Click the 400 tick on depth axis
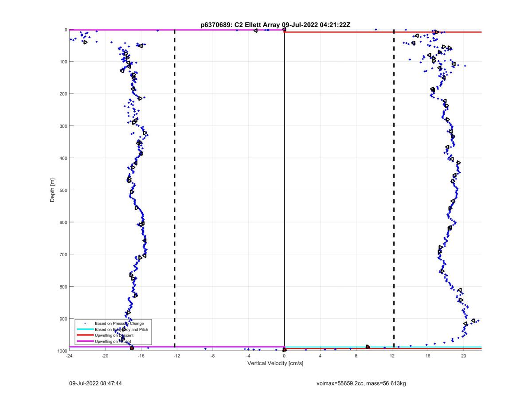The height and width of the screenshot is (394, 532). pos(63,158)
